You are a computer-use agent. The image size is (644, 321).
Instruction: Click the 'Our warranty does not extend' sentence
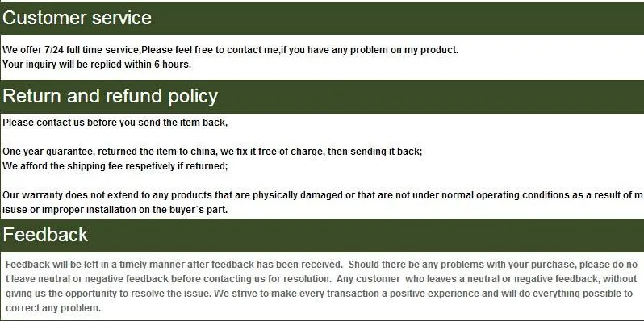323,195
